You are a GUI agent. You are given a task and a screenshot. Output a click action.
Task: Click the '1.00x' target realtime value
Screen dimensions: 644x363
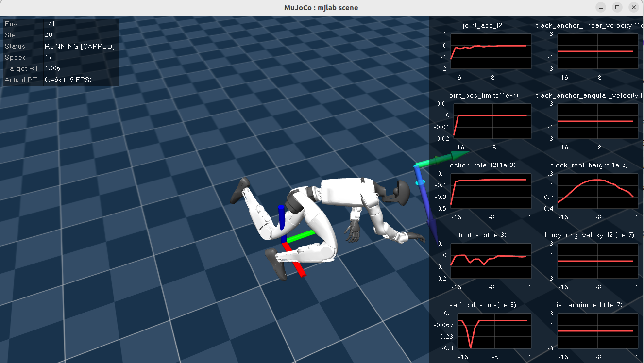pos(53,68)
